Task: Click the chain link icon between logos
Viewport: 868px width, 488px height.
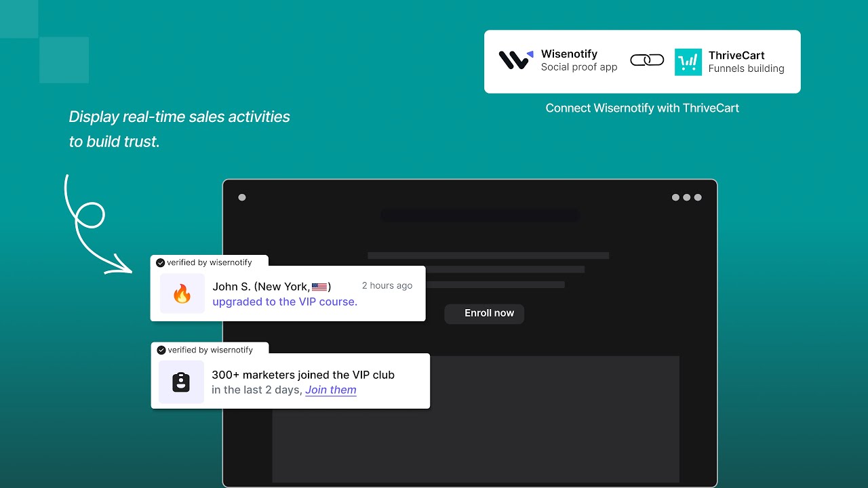Action: 647,60
